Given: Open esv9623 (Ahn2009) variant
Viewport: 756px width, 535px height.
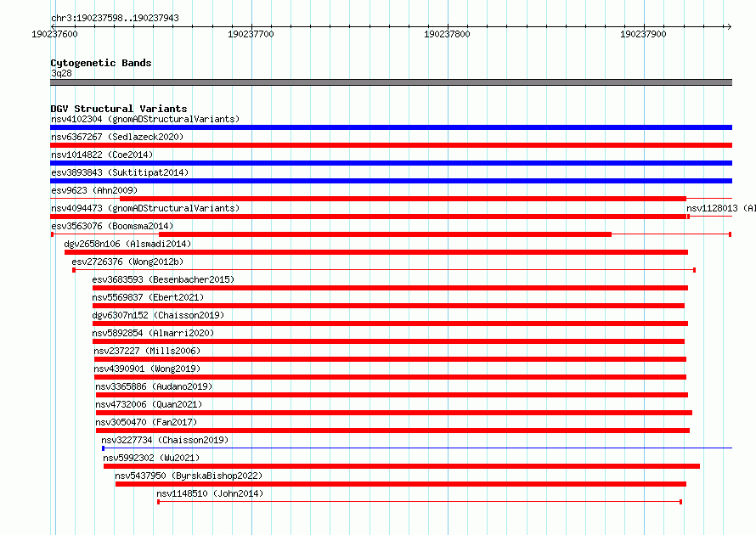Looking at the screenshot, I should click(x=94, y=190).
